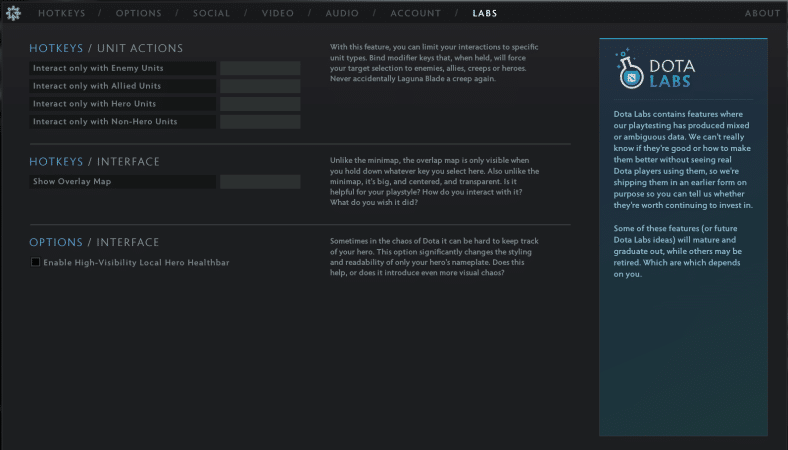
Task: Click the "Interact only with Non-Hero Units" label
Action: click(105, 122)
